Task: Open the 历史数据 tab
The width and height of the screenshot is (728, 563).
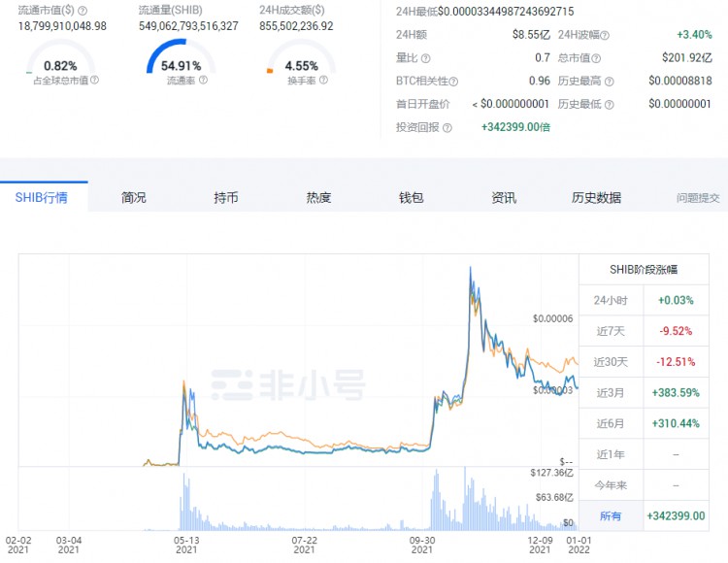Action: click(x=596, y=197)
